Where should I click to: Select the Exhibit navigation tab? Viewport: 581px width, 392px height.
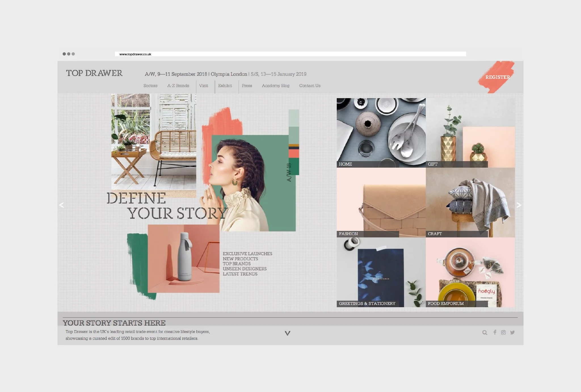point(225,86)
